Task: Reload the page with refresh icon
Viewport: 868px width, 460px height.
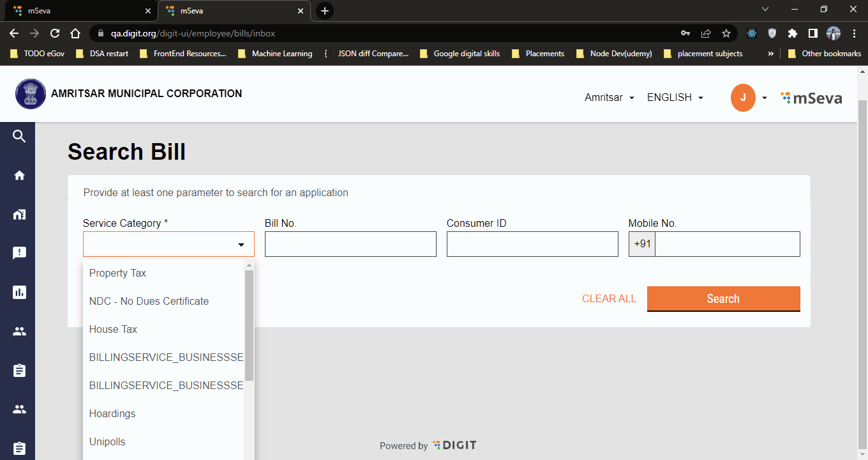Action: coord(55,33)
